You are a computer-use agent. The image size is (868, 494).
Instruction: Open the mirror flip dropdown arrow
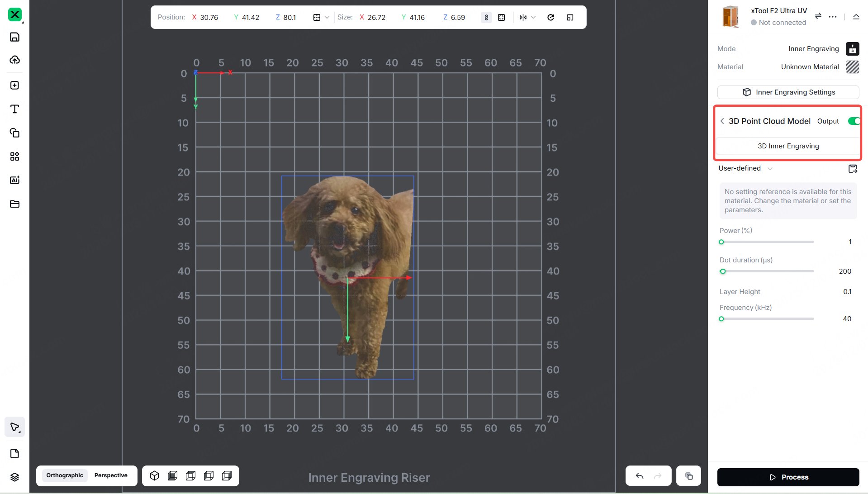pos(534,17)
